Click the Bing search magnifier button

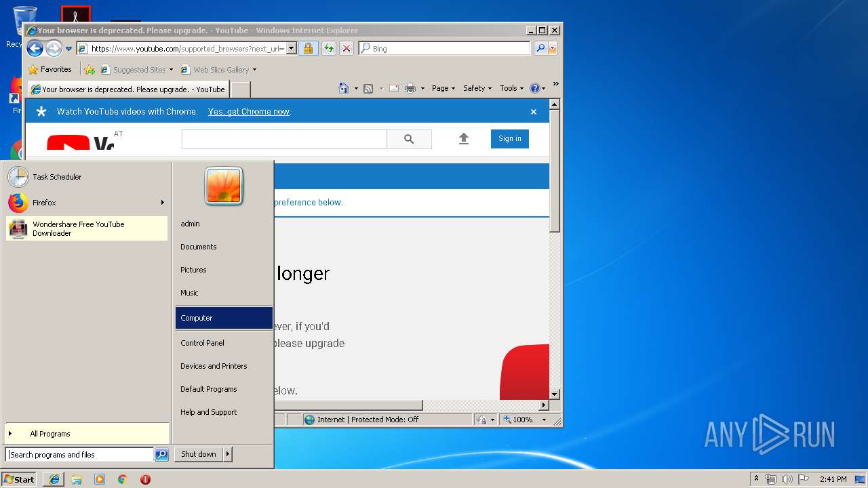point(540,48)
